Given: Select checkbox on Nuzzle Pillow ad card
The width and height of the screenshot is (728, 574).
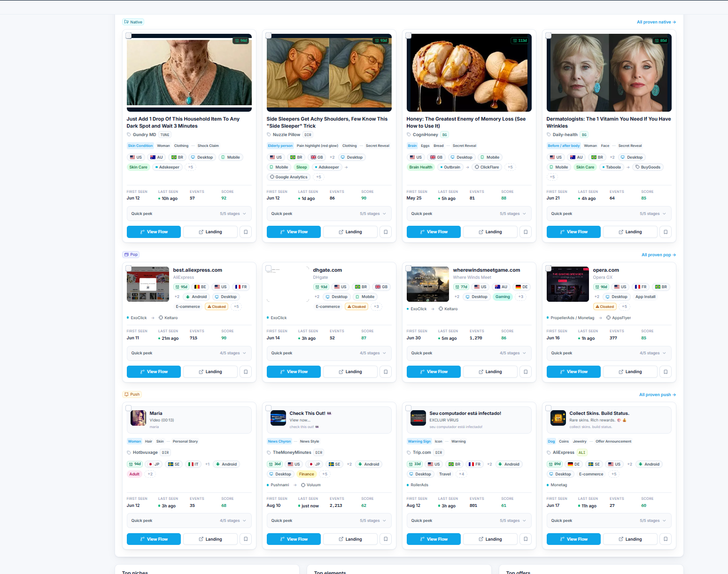Looking at the screenshot, I should point(269,36).
